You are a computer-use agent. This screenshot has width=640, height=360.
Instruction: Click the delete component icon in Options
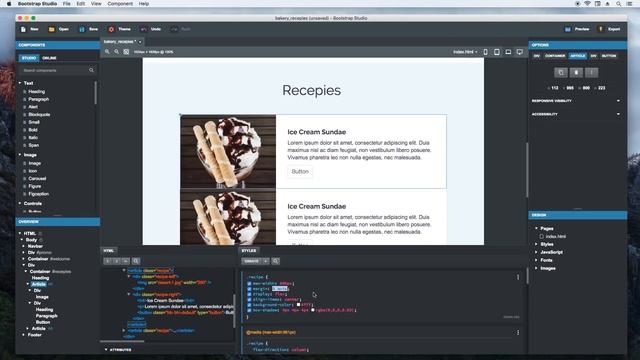[576, 73]
